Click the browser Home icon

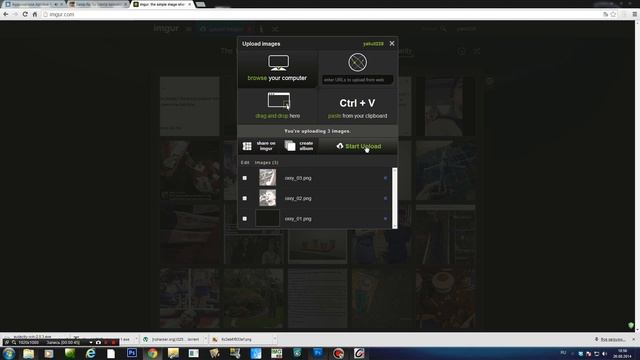click(x=35, y=14)
